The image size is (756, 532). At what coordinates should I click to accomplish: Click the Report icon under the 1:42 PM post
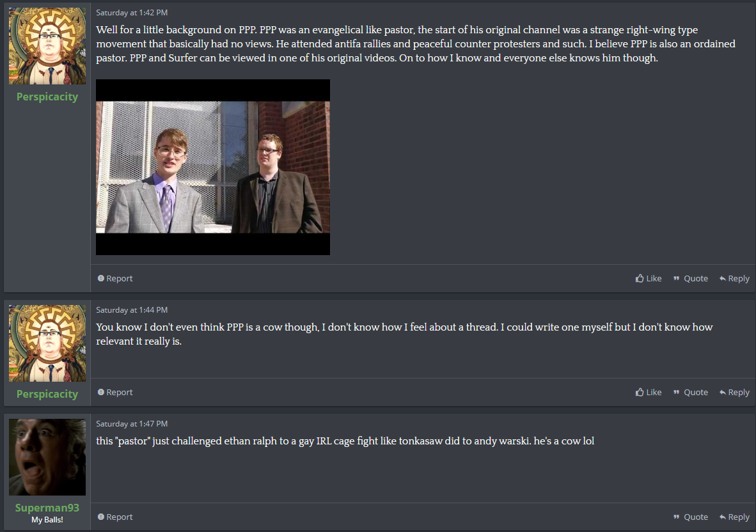point(101,279)
